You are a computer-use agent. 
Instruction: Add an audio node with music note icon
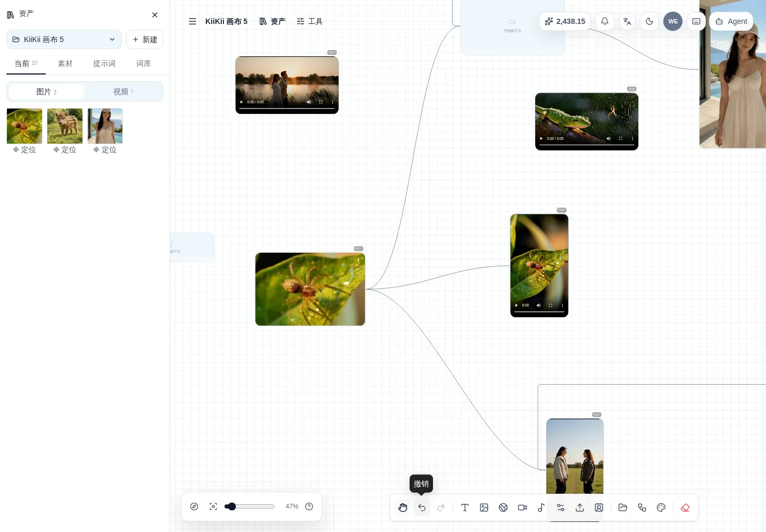[542, 508]
